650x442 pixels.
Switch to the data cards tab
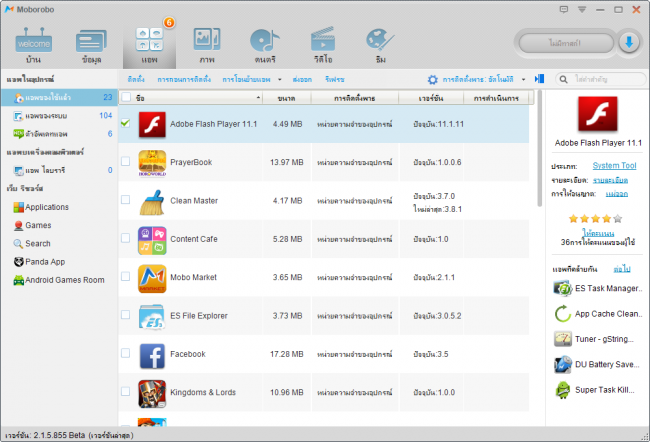click(91, 45)
